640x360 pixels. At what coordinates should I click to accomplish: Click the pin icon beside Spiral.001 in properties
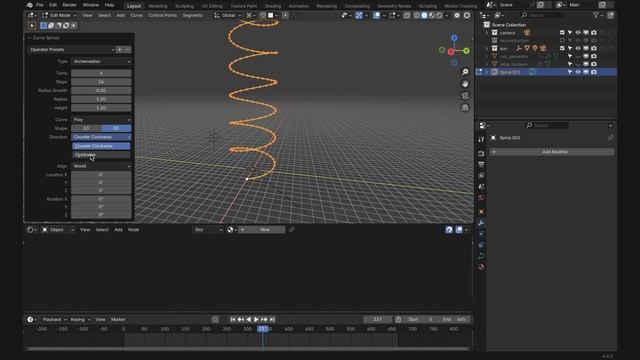point(610,138)
